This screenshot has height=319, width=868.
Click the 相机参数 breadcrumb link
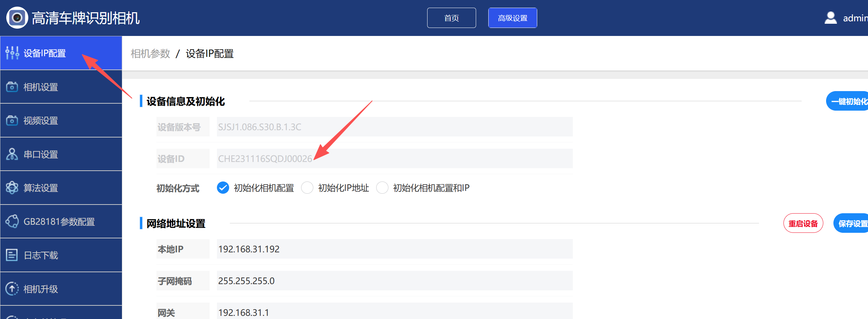150,53
